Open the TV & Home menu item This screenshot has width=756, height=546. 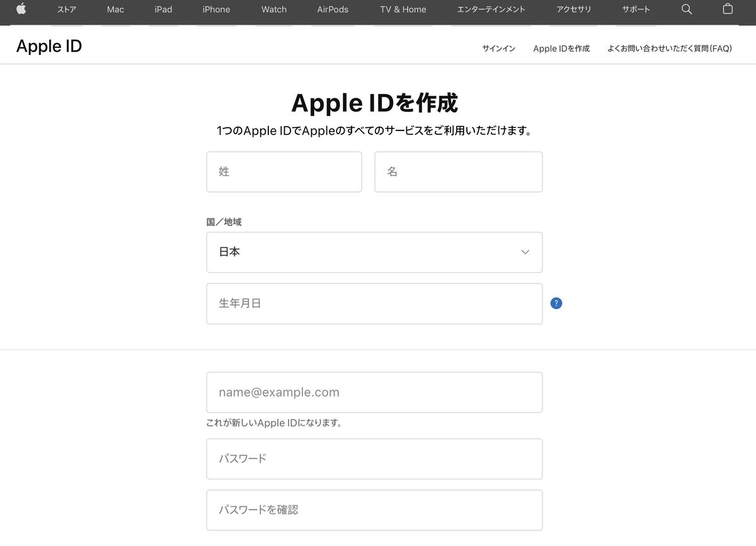[403, 9]
